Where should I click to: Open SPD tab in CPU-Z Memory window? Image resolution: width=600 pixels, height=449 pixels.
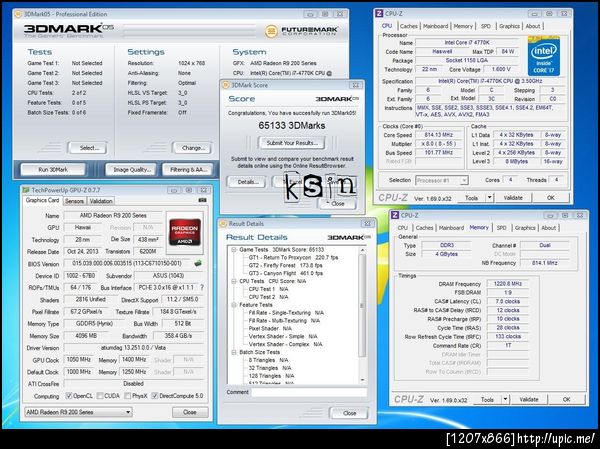pyautogui.click(x=501, y=227)
